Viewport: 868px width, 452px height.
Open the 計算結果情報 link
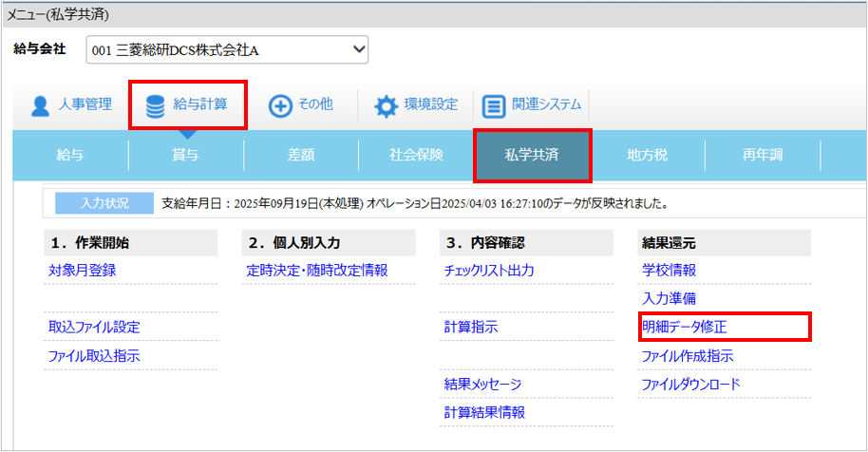coord(484,412)
